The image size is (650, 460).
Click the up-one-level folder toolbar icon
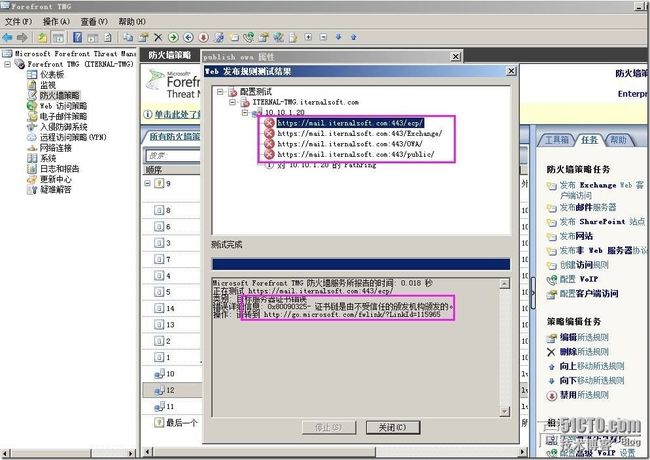click(x=42, y=38)
